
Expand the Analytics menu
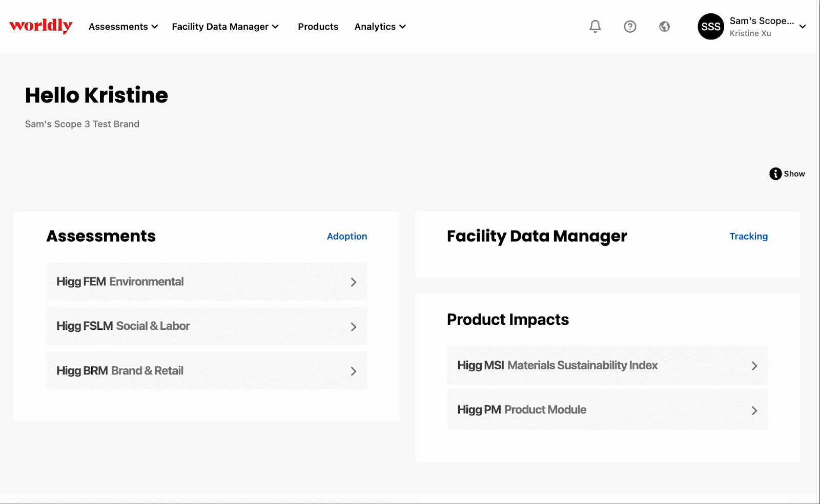click(x=380, y=27)
